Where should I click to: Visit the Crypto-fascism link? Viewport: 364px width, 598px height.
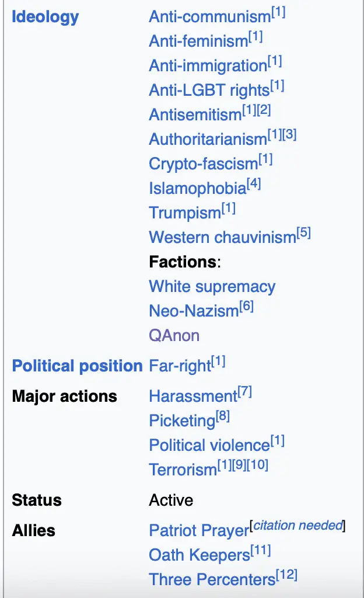tap(204, 164)
